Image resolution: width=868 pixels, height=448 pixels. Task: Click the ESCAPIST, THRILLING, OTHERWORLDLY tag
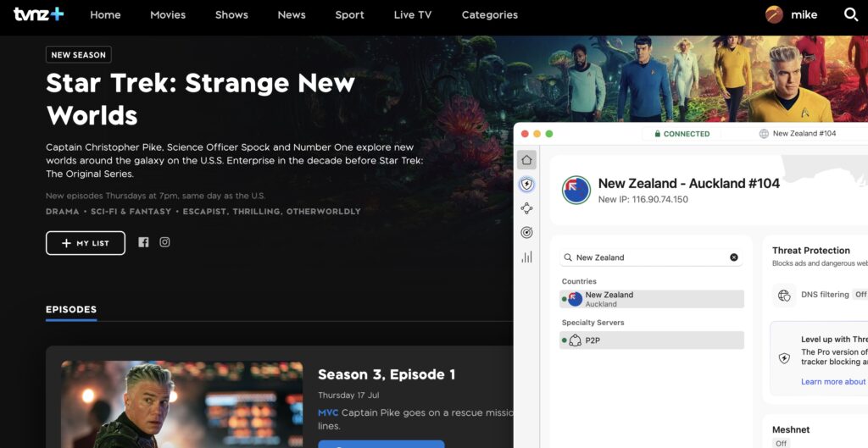point(271,211)
